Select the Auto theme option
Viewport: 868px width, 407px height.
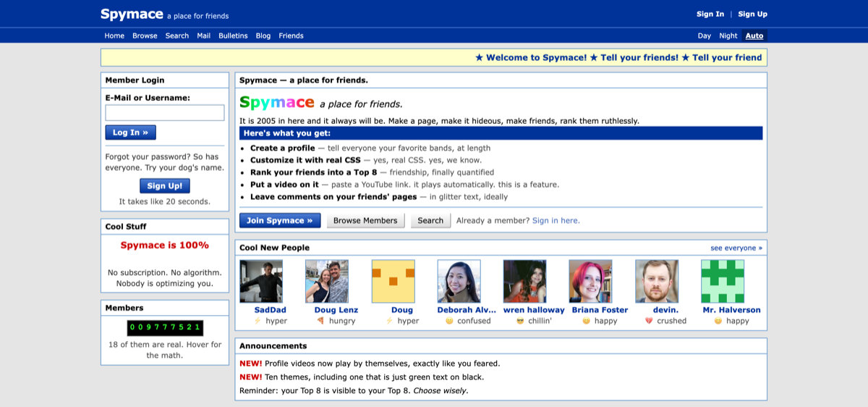(754, 35)
